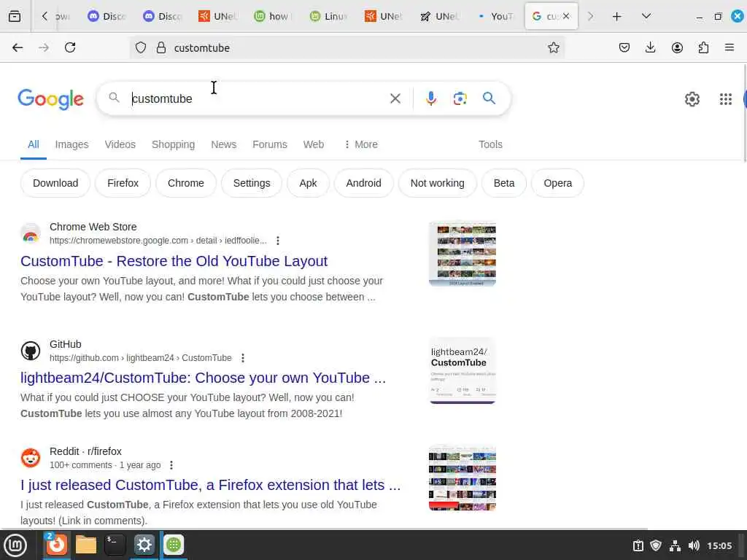Open options for the Reddit result
This screenshot has width=747, height=560.
coord(171,464)
